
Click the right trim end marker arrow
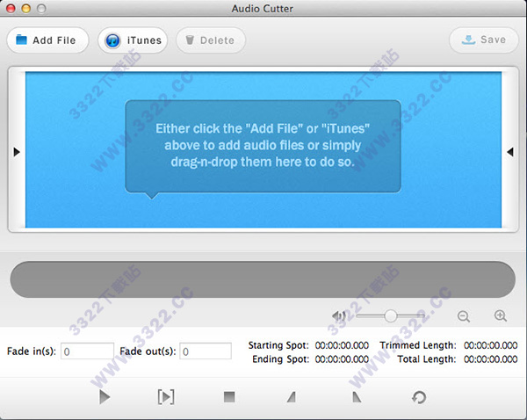coord(510,152)
